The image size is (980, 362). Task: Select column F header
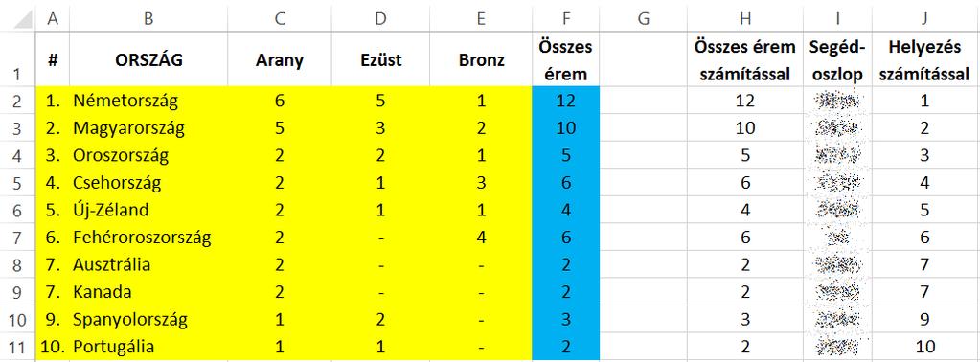pyautogui.click(x=565, y=19)
